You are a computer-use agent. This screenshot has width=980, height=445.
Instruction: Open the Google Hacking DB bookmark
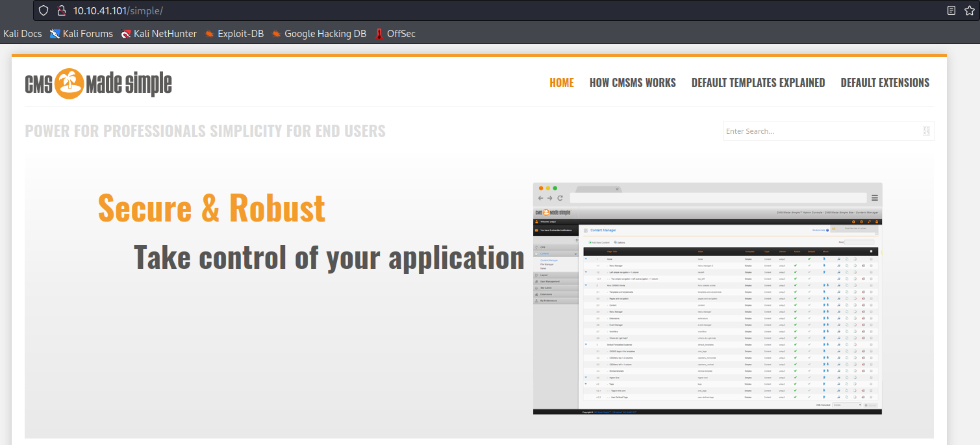(x=319, y=34)
